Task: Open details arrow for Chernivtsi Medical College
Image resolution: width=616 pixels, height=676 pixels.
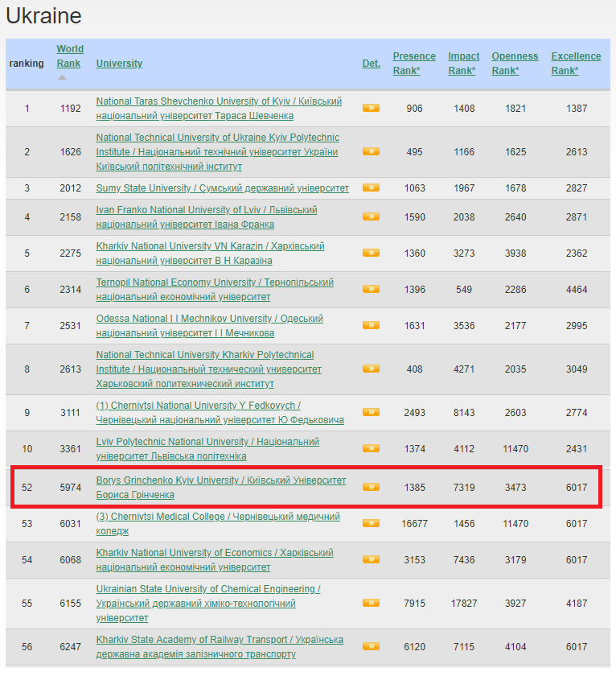Action: click(371, 523)
